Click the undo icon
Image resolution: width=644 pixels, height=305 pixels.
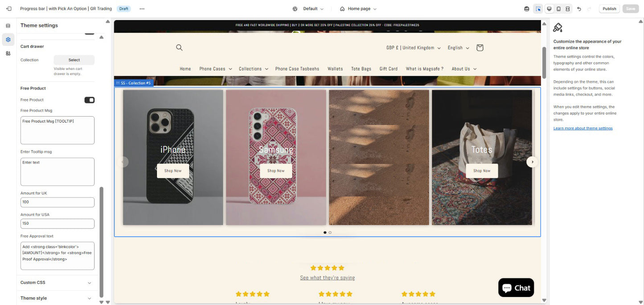(578, 8)
